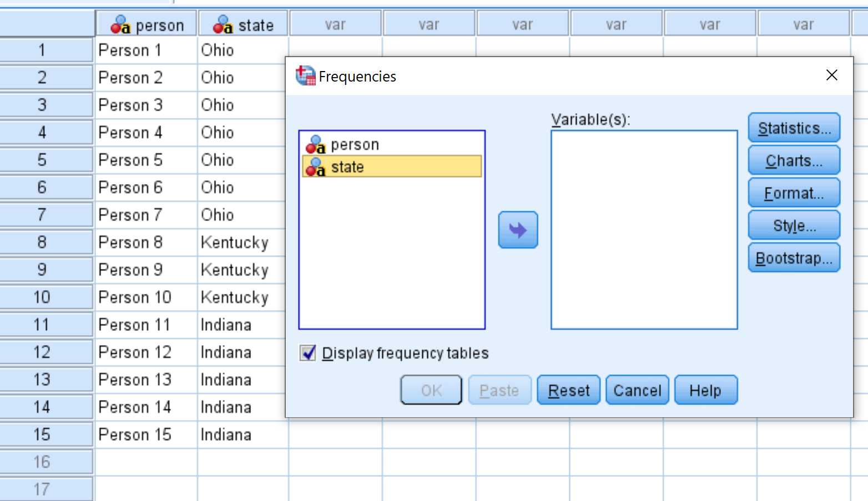The height and width of the screenshot is (501, 868).
Task: Open the Charts options
Action: 794,161
